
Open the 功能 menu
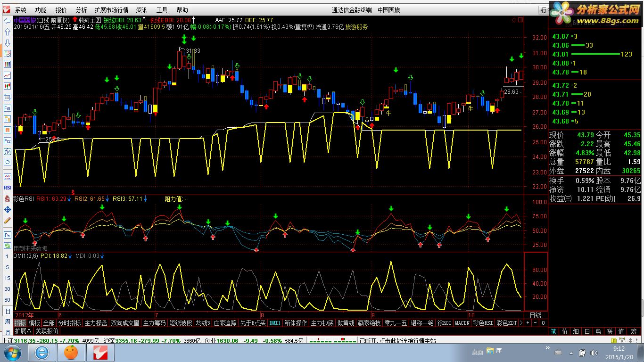pyautogui.click(x=41, y=10)
